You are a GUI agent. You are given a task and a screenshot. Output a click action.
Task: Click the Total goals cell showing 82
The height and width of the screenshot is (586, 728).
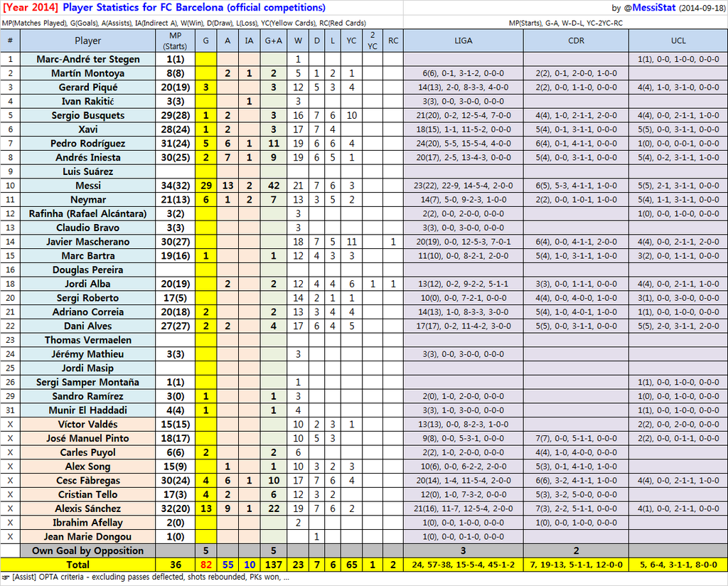coord(205,565)
